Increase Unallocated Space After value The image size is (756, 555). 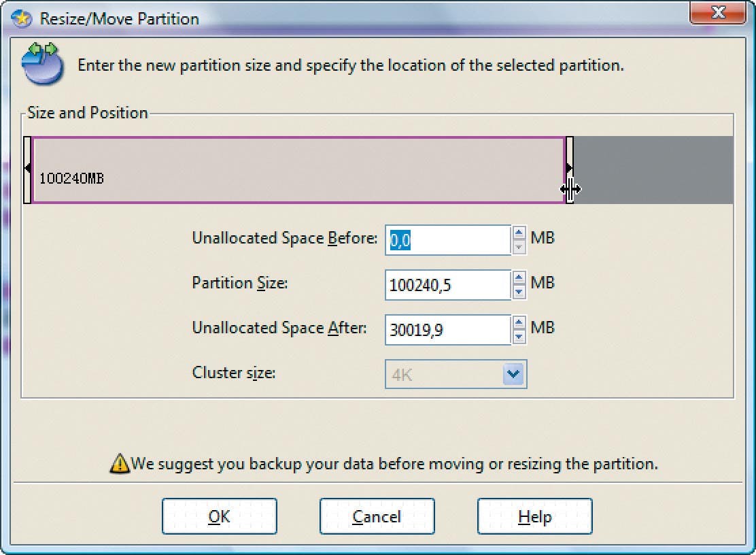(519, 323)
